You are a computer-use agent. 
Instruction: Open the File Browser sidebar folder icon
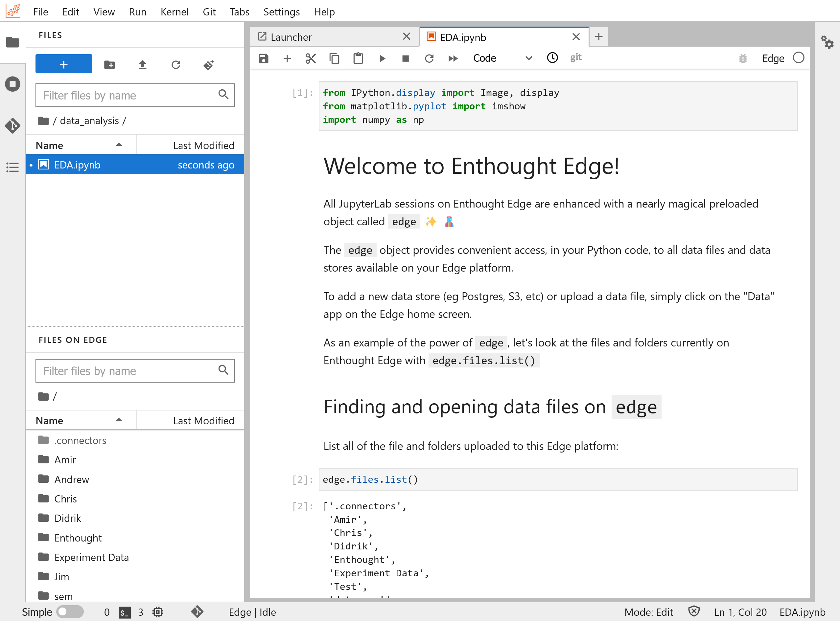tap(12, 42)
